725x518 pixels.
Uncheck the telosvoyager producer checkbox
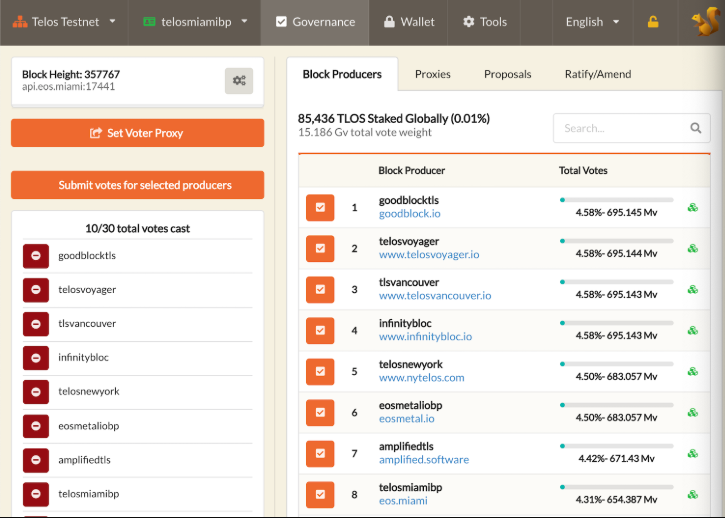tap(320, 248)
